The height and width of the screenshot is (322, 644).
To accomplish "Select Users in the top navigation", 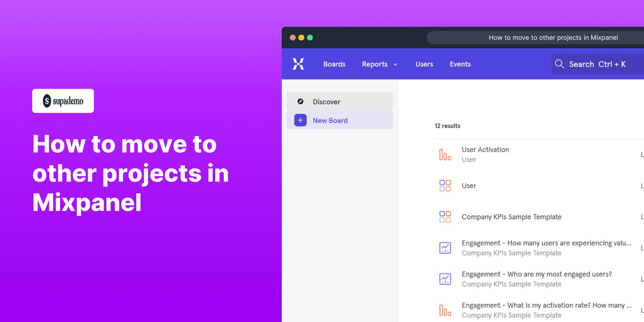I will pos(424,64).
